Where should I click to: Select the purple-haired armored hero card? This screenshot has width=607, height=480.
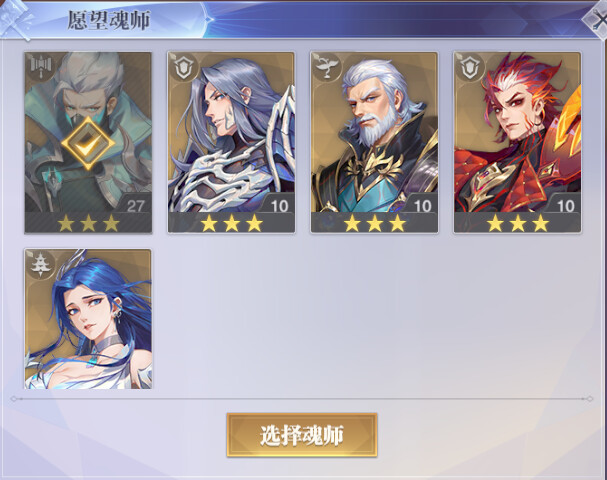pyautogui.click(x=231, y=142)
